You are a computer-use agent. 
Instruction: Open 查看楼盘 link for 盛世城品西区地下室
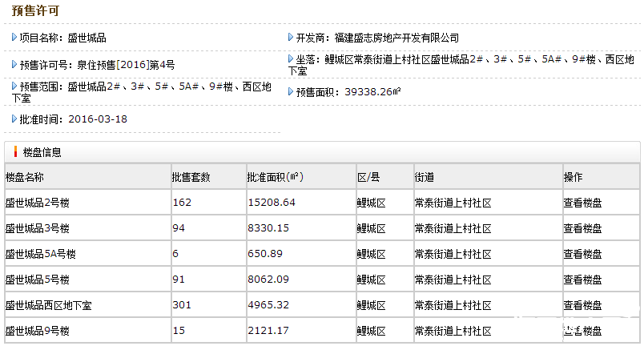[582, 305]
